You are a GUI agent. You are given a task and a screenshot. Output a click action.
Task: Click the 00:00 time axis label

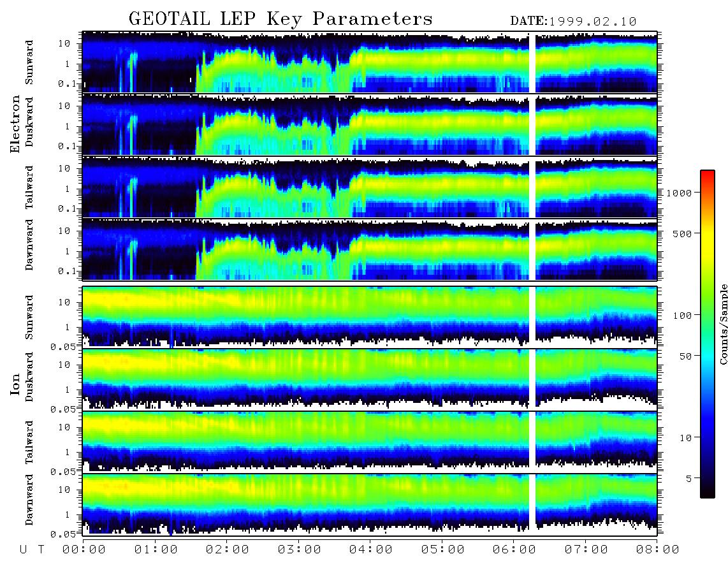(84, 550)
